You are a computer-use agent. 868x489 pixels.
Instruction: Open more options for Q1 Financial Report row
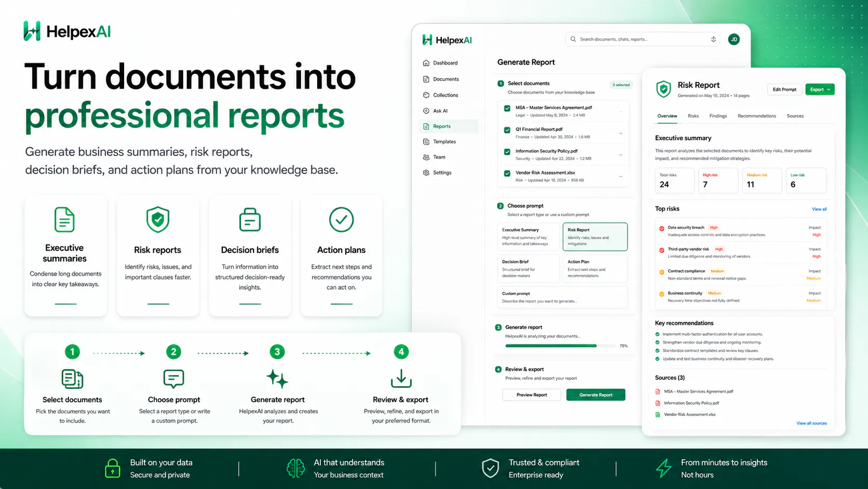click(x=620, y=133)
